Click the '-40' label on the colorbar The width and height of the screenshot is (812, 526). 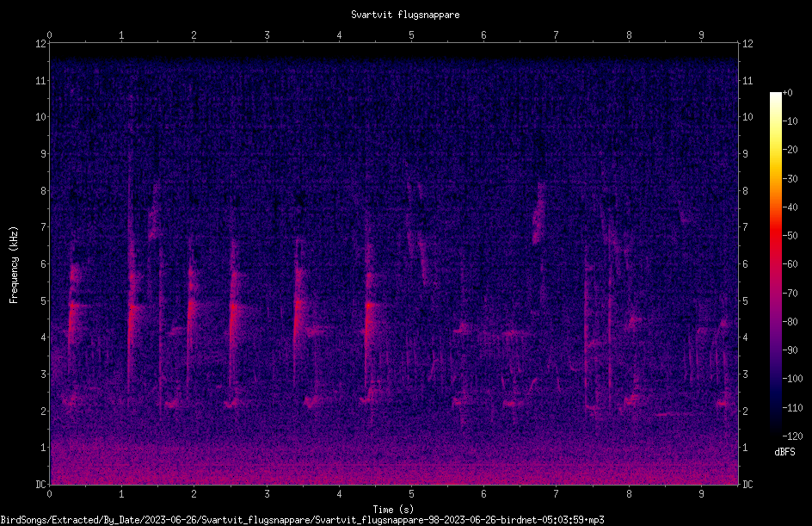[x=790, y=207]
